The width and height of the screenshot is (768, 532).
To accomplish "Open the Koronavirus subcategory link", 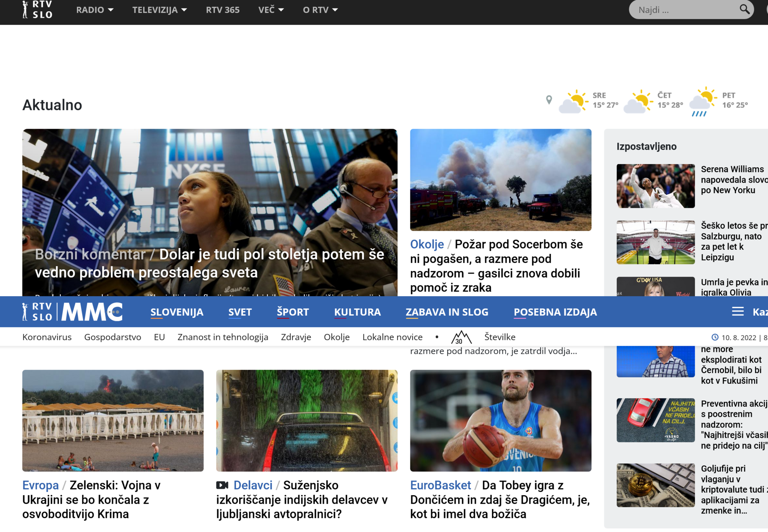I will coord(47,337).
